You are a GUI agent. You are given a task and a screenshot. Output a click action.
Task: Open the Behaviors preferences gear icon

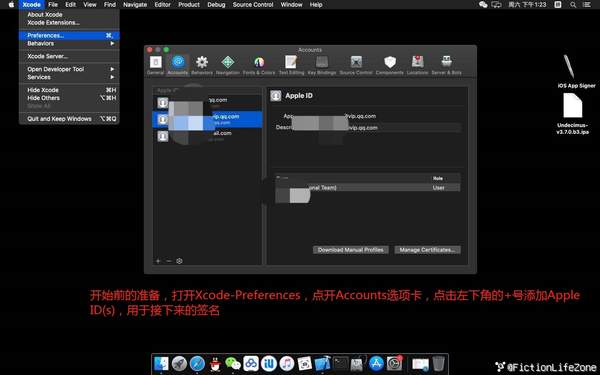[202, 62]
